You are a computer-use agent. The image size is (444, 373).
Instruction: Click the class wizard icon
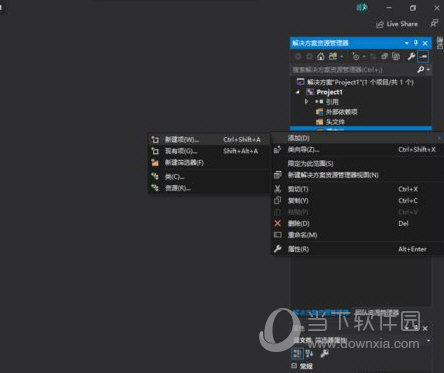pos(277,150)
